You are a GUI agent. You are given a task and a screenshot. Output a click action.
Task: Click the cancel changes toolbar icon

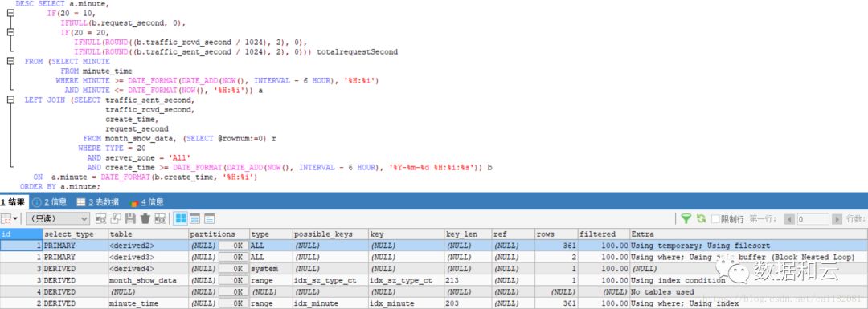pos(160,219)
